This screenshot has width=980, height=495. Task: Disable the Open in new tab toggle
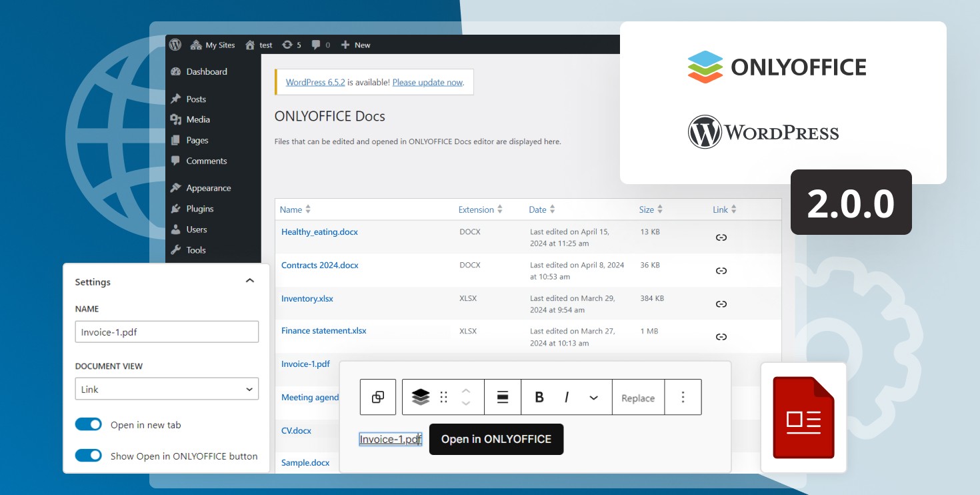coord(88,425)
